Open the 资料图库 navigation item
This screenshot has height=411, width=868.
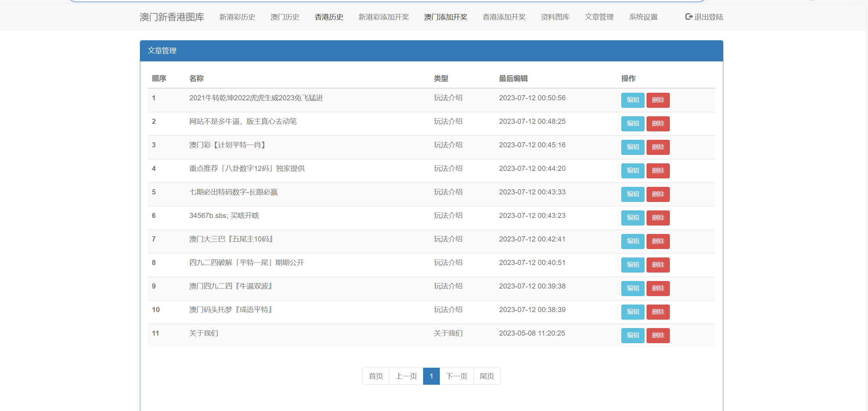(555, 17)
